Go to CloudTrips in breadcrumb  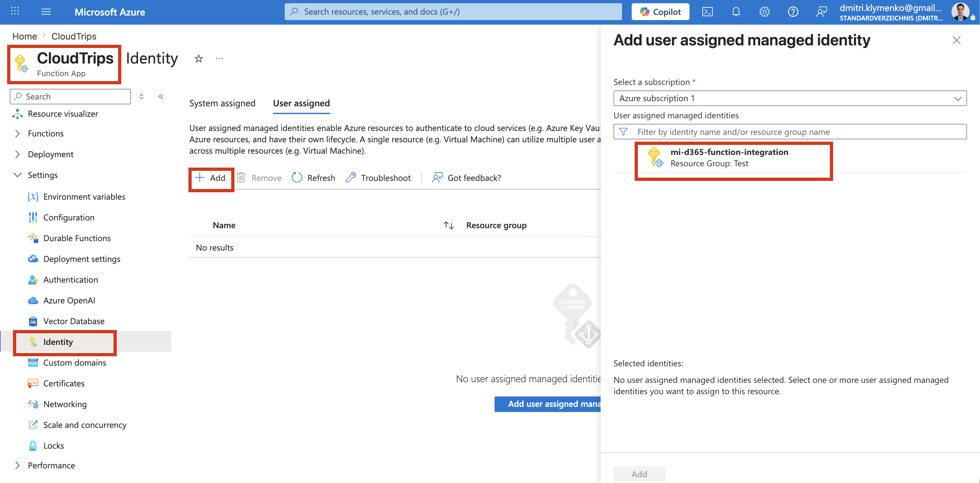pos(74,36)
